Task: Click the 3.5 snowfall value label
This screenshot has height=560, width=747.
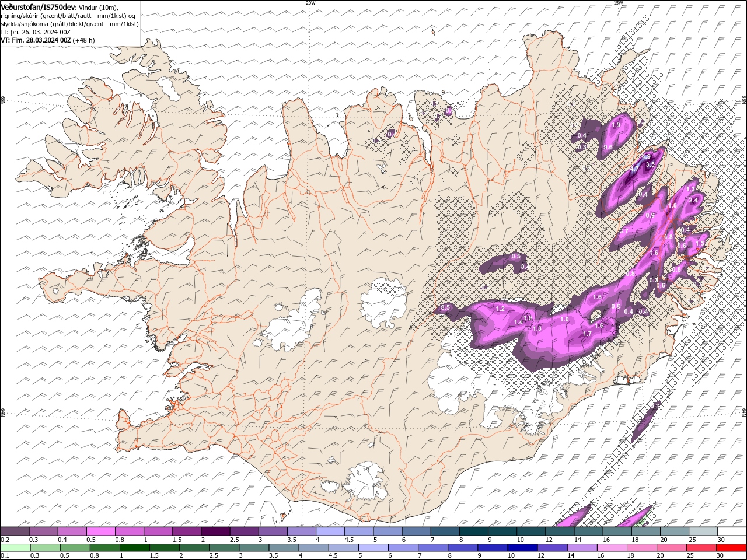Action: [x=651, y=165]
